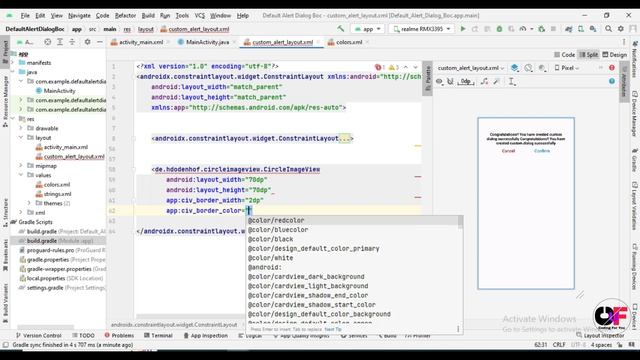Open the TODO tool window

(83, 336)
